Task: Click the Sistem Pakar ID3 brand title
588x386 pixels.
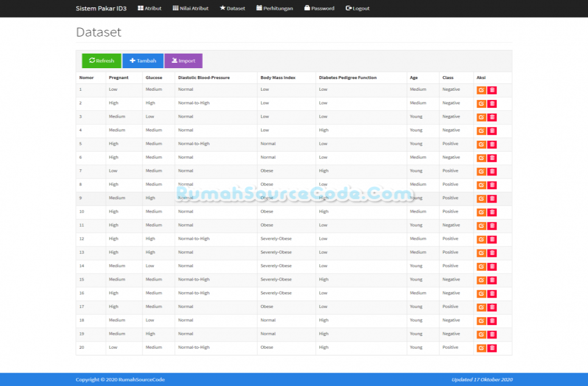Action: [x=100, y=9]
